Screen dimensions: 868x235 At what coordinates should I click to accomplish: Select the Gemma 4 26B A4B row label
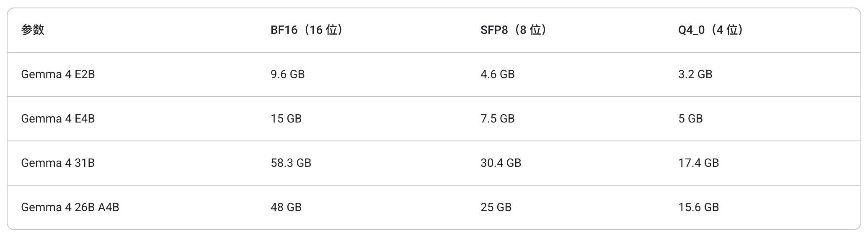click(x=70, y=207)
